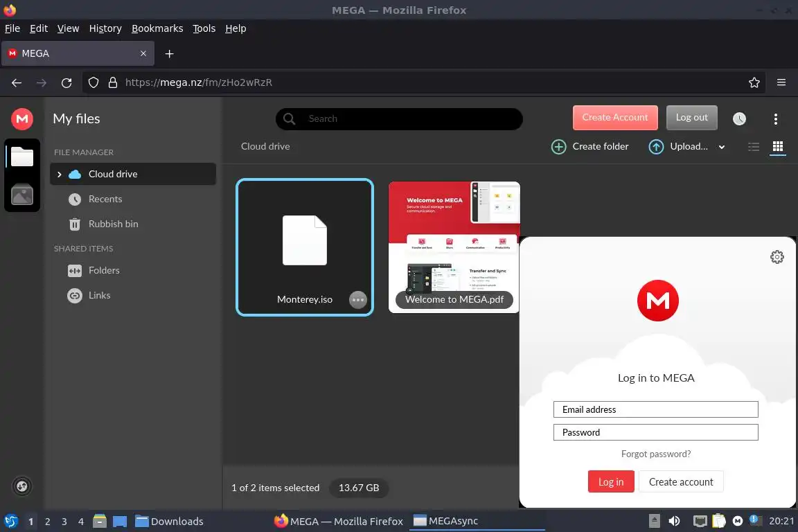Click the MEGA logo in the sidebar

pos(22,119)
